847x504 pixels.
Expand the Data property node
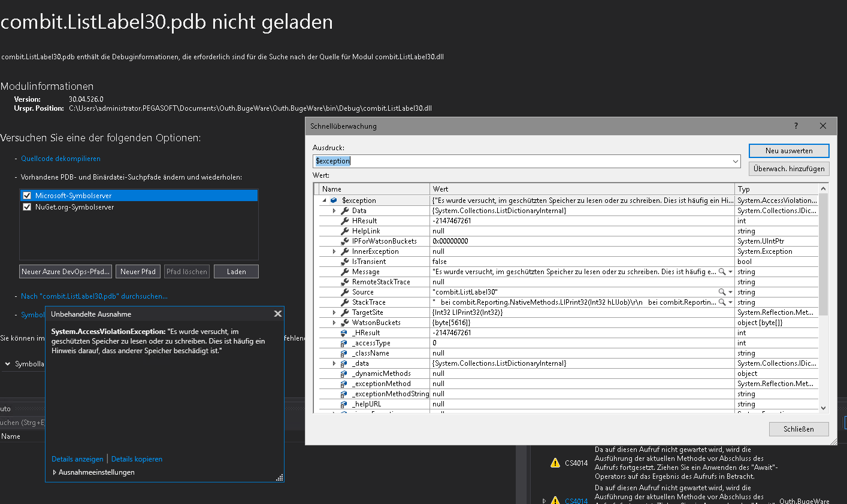334,211
